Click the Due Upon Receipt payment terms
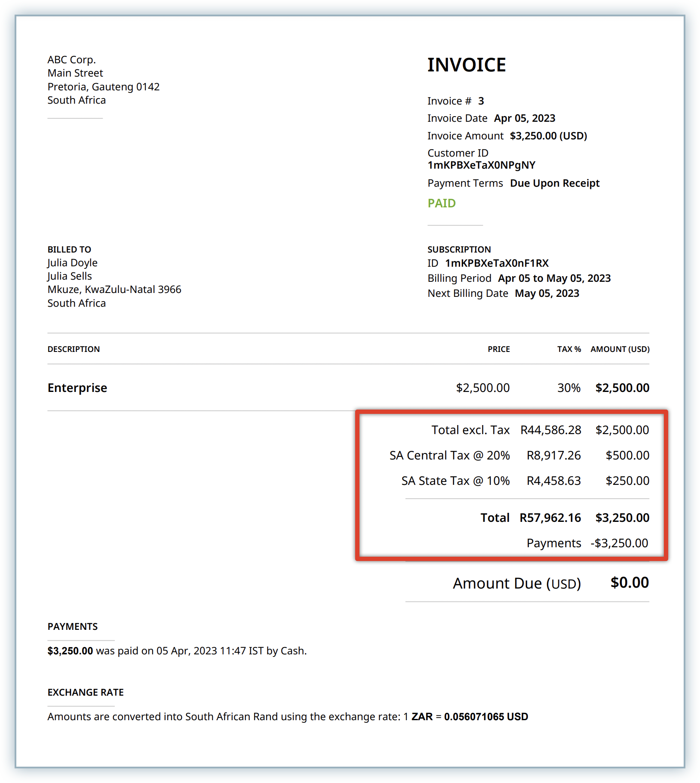 coord(554,183)
